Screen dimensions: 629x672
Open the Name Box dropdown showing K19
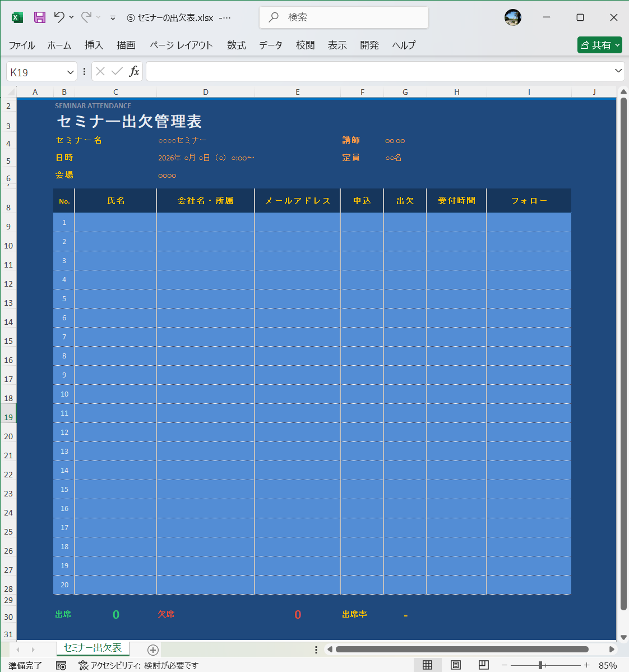point(69,71)
